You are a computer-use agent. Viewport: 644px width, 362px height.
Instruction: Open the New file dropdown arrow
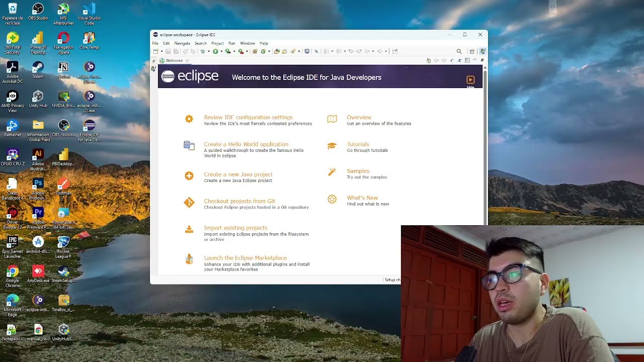click(162, 51)
